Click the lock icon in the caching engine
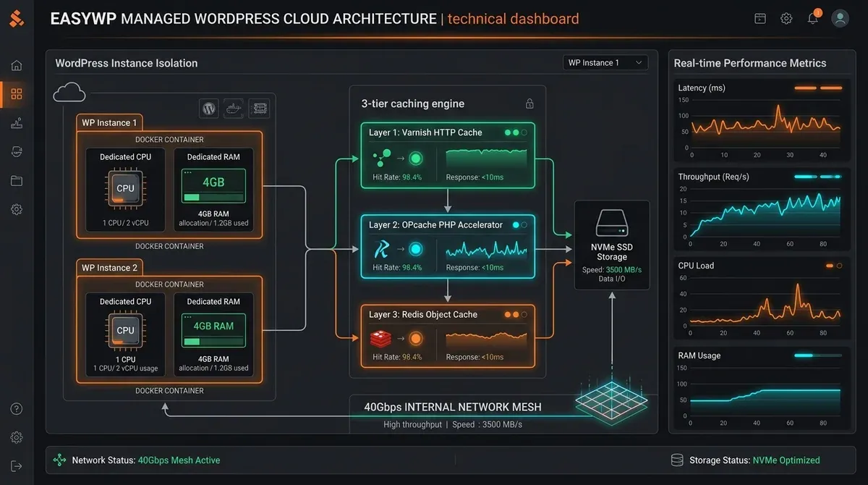Viewport: 868px width, 485px height. pyautogui.click(x=529, y=104)
